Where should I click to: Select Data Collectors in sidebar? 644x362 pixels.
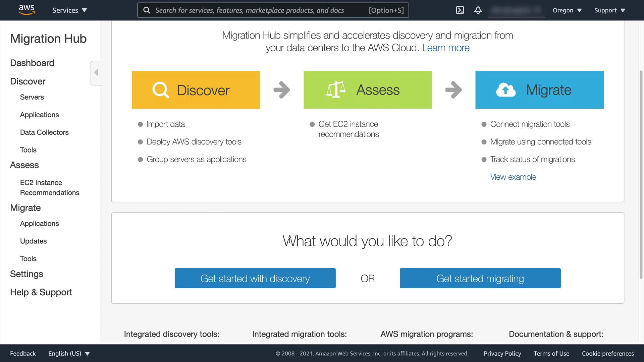(44, 132)
